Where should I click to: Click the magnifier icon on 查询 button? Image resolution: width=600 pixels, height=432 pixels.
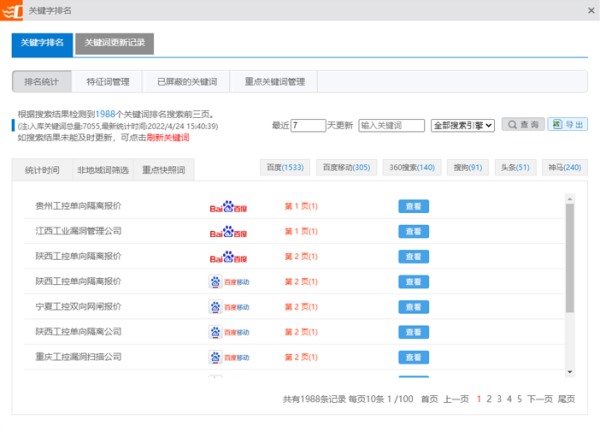[x=512, y=125]
